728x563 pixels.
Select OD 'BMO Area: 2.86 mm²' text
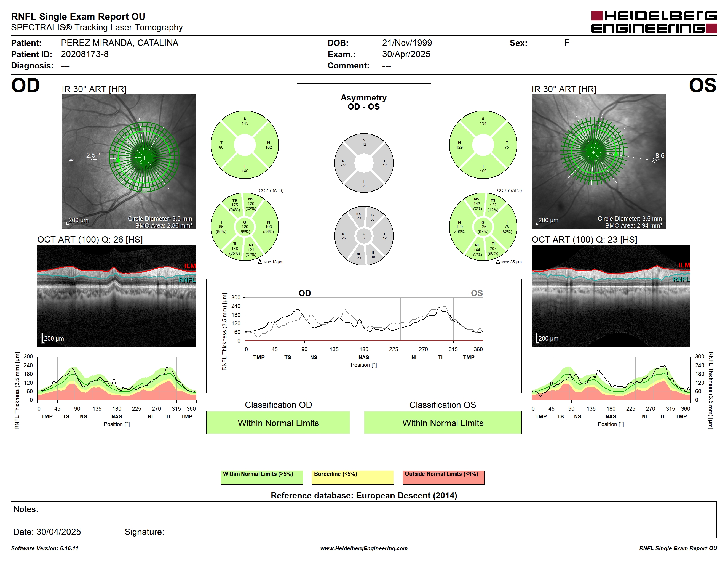point(164,225)
